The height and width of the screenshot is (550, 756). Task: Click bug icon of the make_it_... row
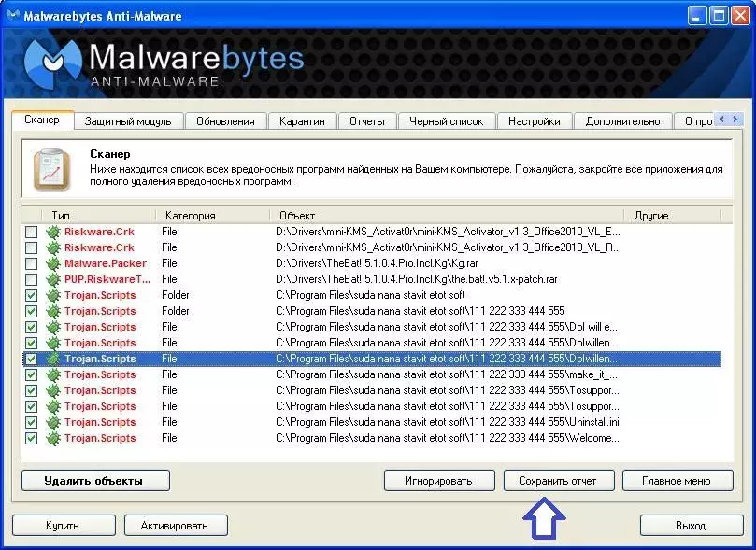[x=53, y=374]
